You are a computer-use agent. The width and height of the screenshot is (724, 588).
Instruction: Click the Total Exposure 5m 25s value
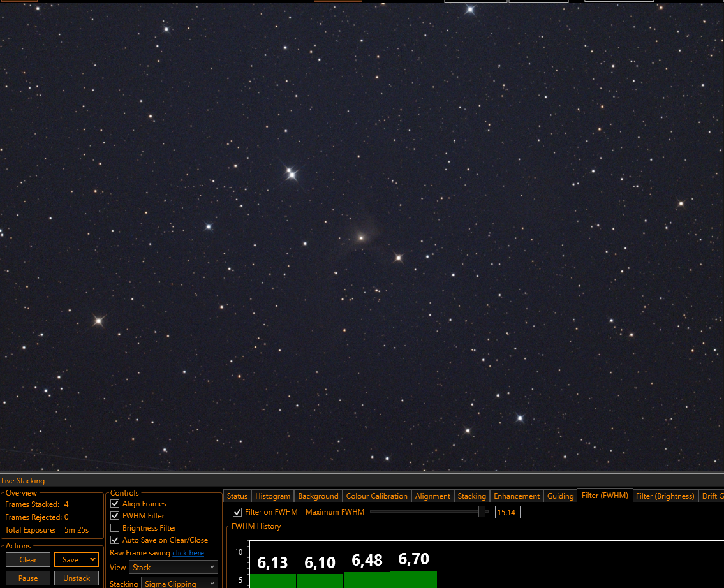tap(77, 529)
